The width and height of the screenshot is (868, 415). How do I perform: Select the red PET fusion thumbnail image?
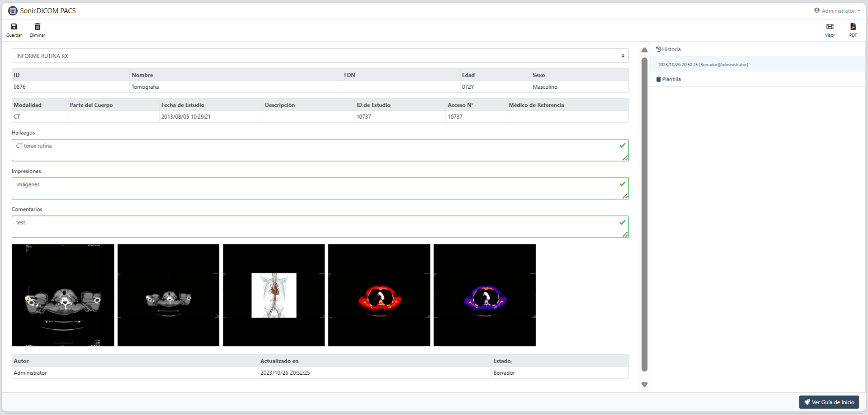click(379, 296)
